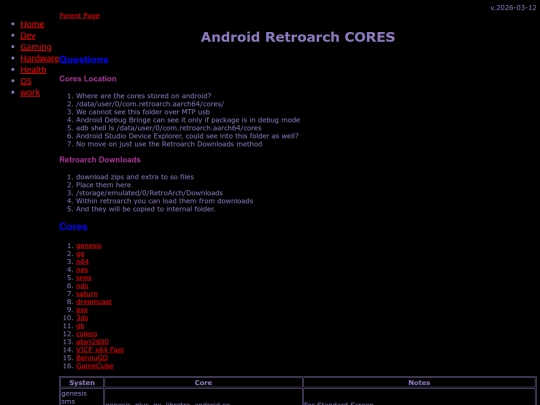
Task: Select the /data/user/0/com.retroarch.aarch64/cores/ path text
Action: pyautogui.click(x=150, y=104)
